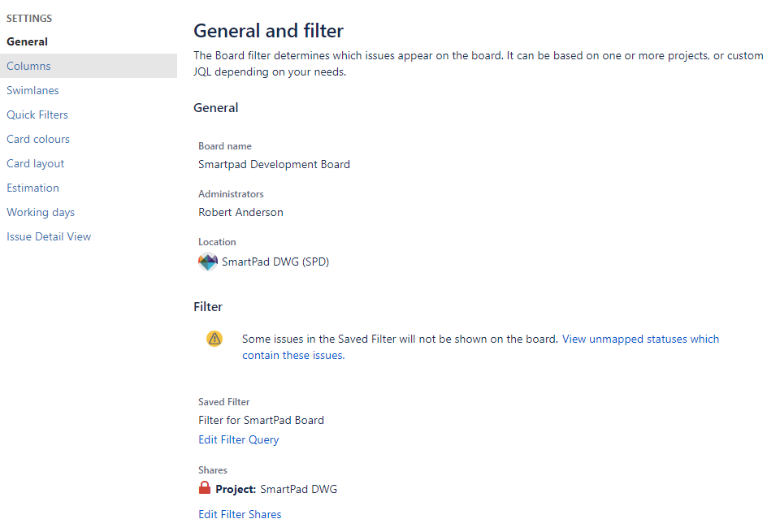Open Working days settings
The height and width of the screenshot is (532, 780).
41,212
